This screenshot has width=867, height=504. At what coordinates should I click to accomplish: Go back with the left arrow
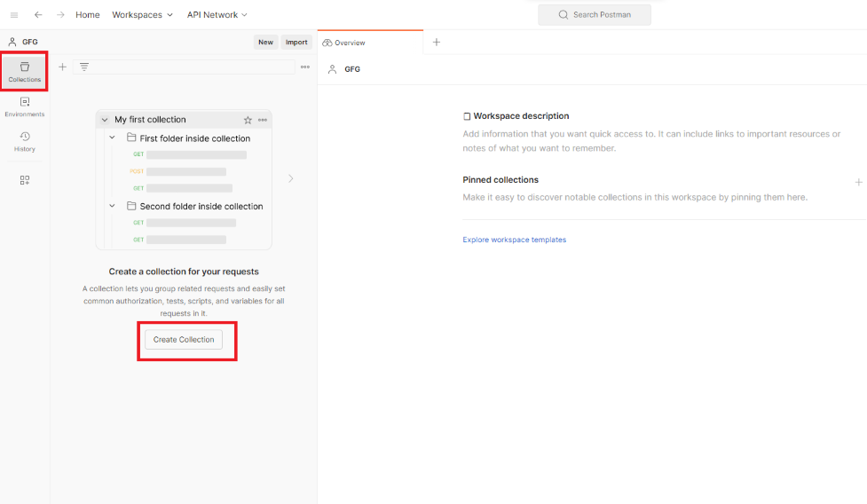point(38,15)
